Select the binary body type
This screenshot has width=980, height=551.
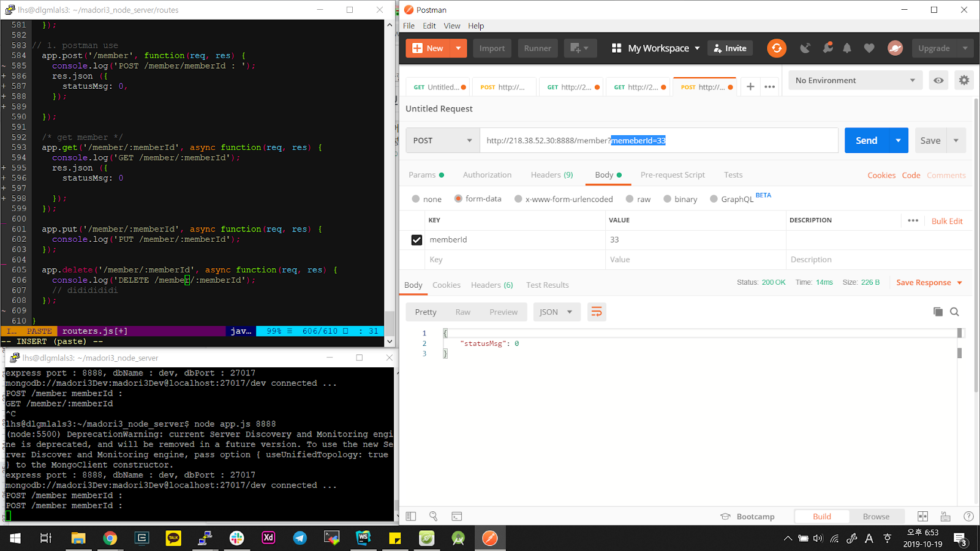pyautogui.click(x=668, y=199)
